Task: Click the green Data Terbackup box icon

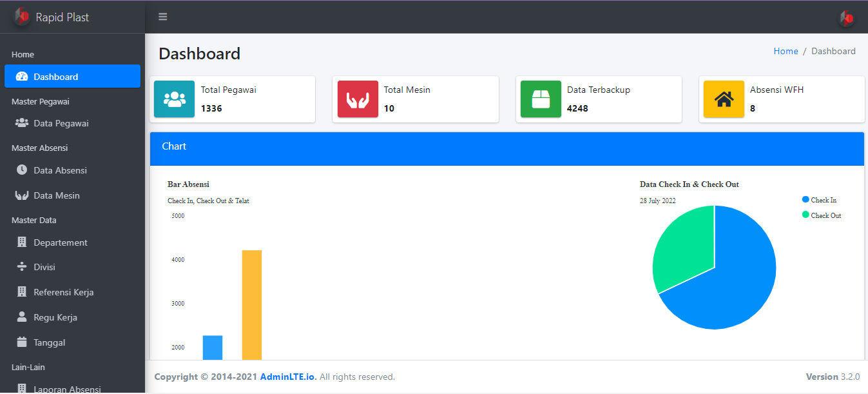Action: pyautogui.click(x=541, y=99)
